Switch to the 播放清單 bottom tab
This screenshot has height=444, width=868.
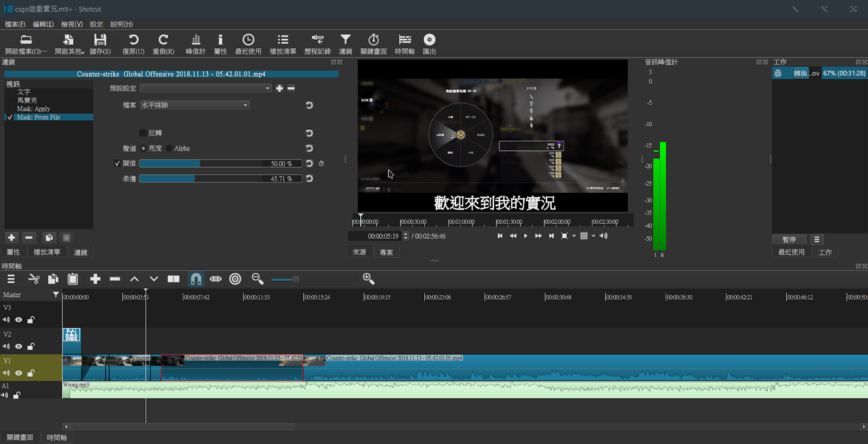pos(47,252)
